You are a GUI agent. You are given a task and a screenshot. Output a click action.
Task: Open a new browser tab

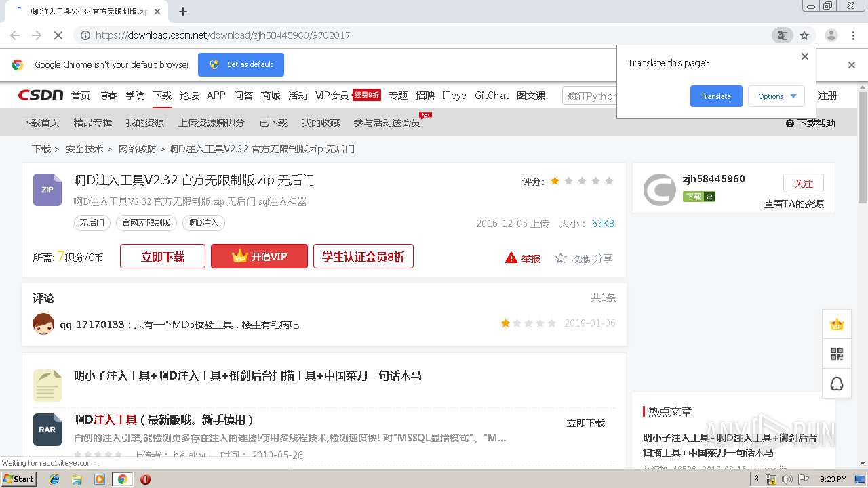(x=182, y=12)
